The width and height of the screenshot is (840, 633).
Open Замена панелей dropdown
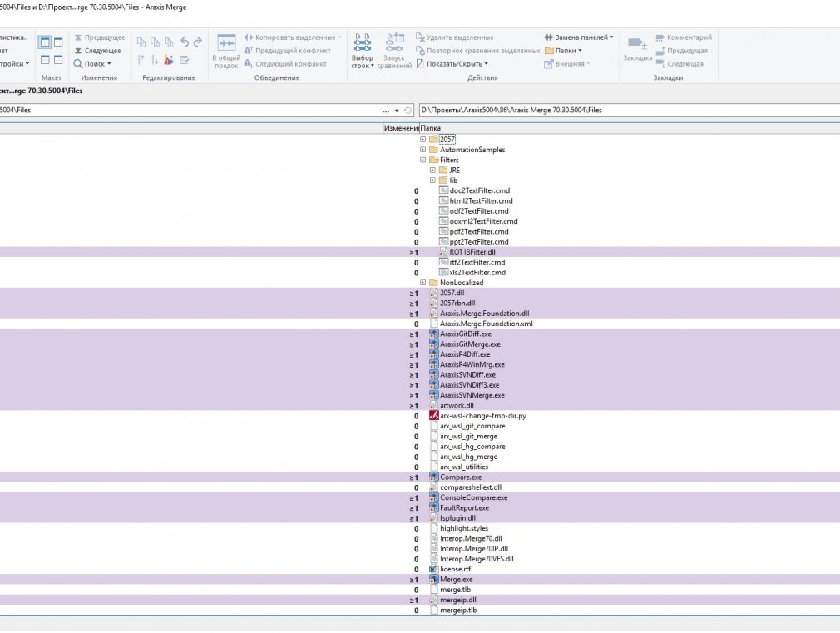[579, 37]
